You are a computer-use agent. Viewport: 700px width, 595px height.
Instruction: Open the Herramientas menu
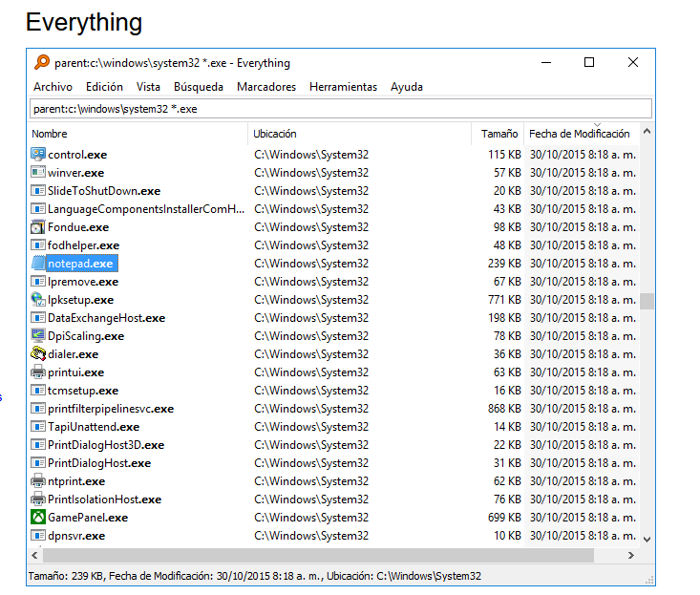[343, 87]
